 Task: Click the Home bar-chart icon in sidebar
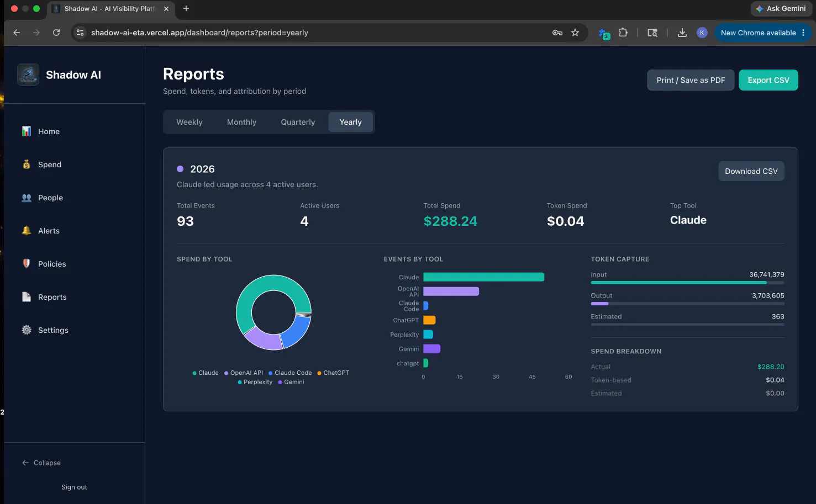tap(27, 131)
